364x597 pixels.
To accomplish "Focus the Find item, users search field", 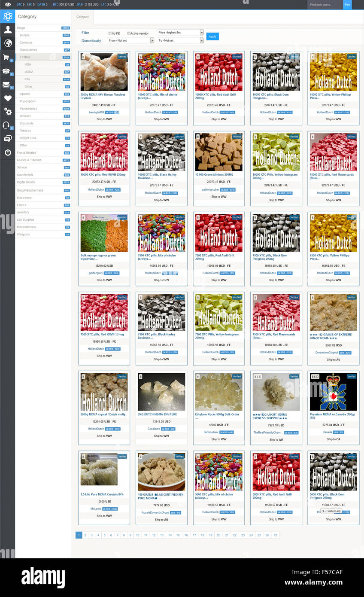I will 325,5.
